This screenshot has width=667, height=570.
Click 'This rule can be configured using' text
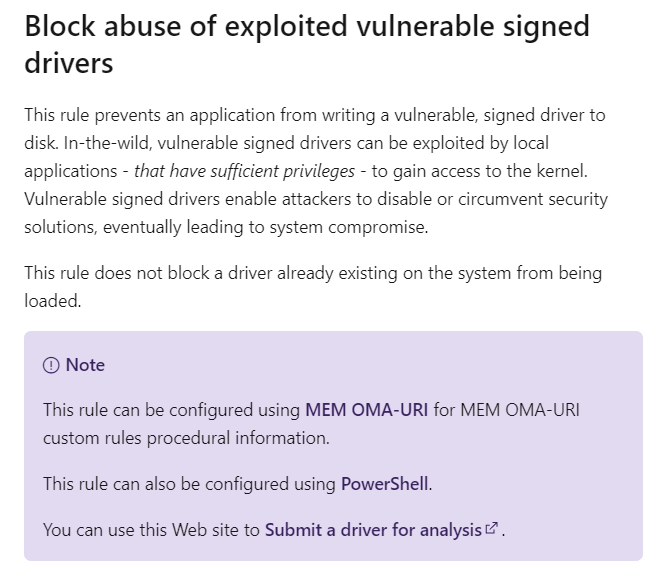(x=171, y=410)
